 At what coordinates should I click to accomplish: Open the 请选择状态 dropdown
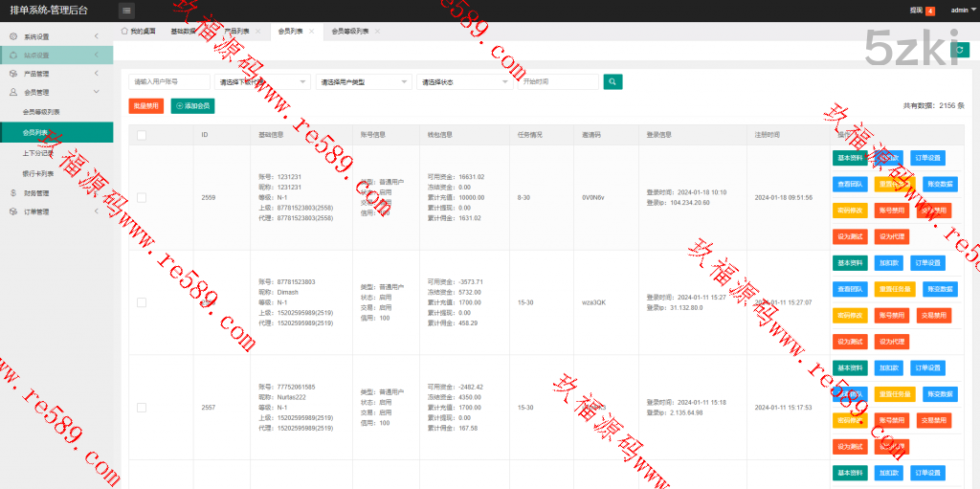[x=464, y=82]
